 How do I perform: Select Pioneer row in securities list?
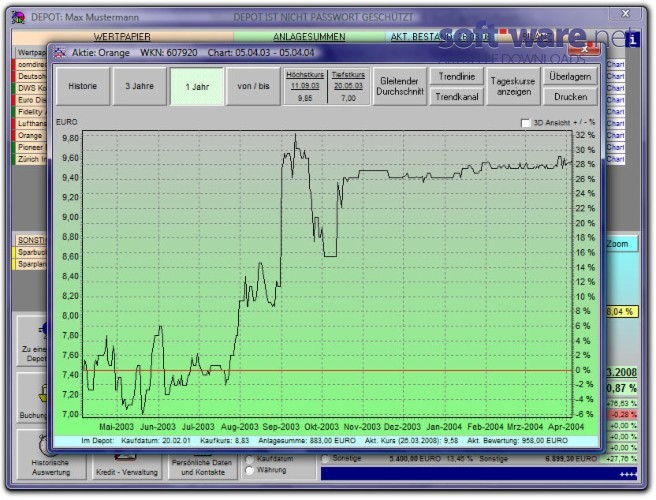tap(31, 147)
